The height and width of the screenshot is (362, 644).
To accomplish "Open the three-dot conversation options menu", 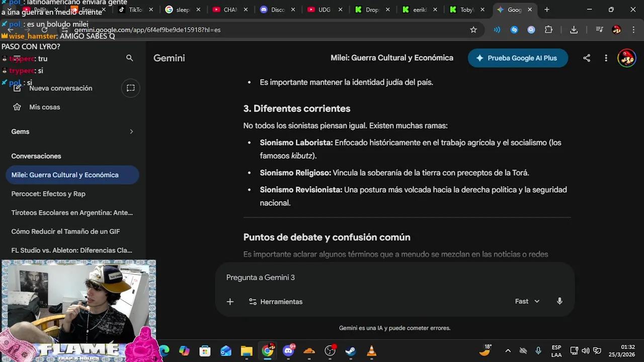I will [606, 58].
